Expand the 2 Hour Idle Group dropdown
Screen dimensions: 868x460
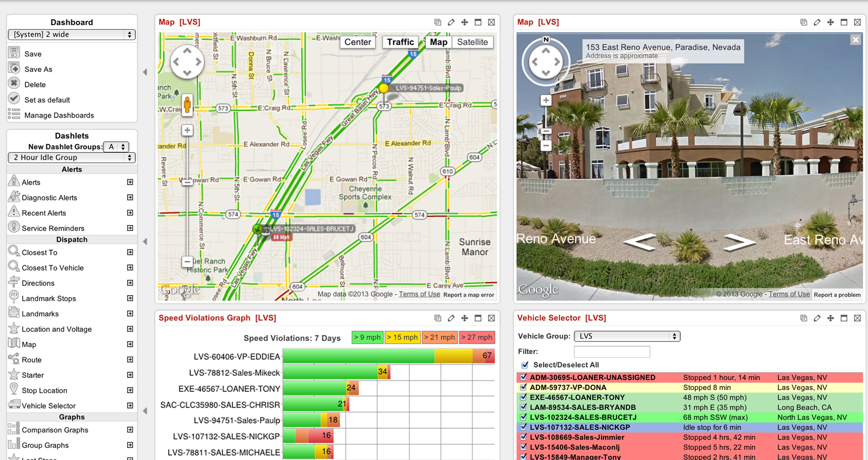(71, 158)
